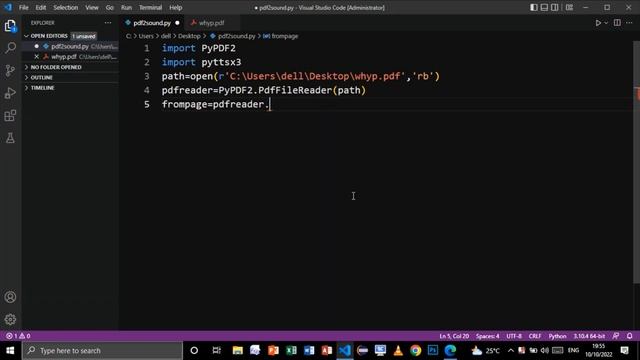Open File Explorer from the taskbar

(x=238, y=350)
